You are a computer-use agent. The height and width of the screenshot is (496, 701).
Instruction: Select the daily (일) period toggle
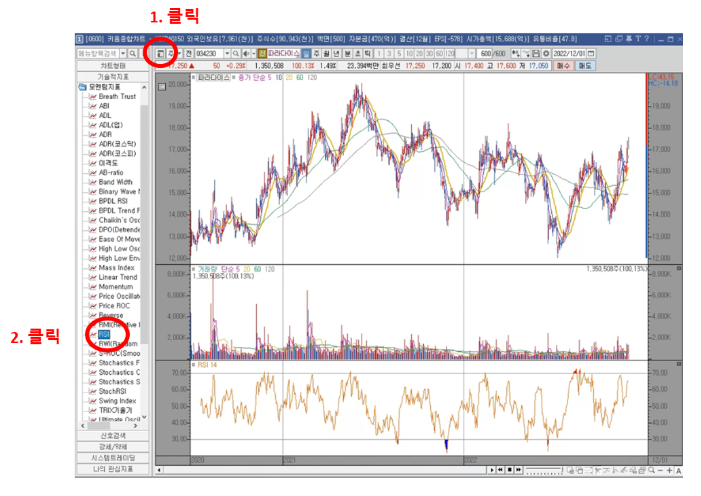[x=306, y=54]
